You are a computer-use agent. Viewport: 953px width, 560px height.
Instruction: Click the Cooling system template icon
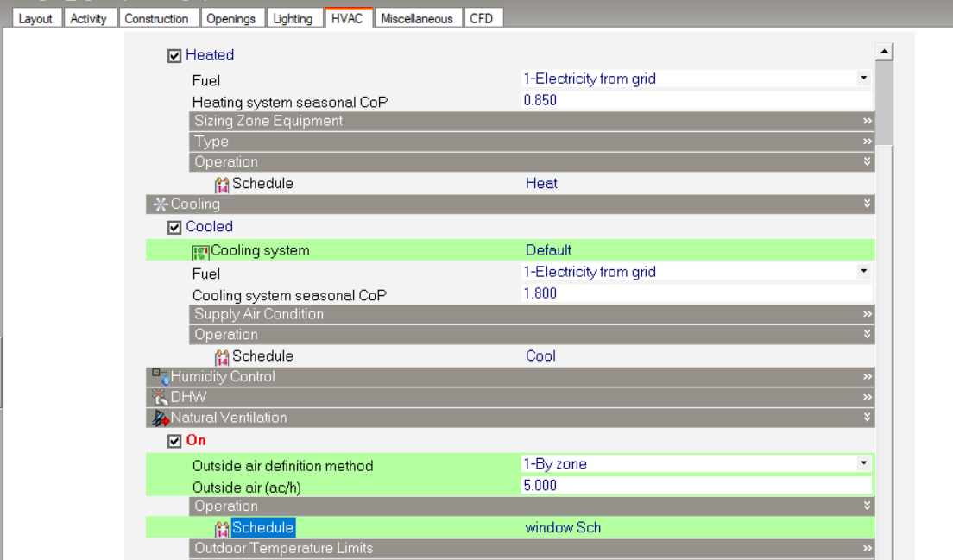[200, 251]
